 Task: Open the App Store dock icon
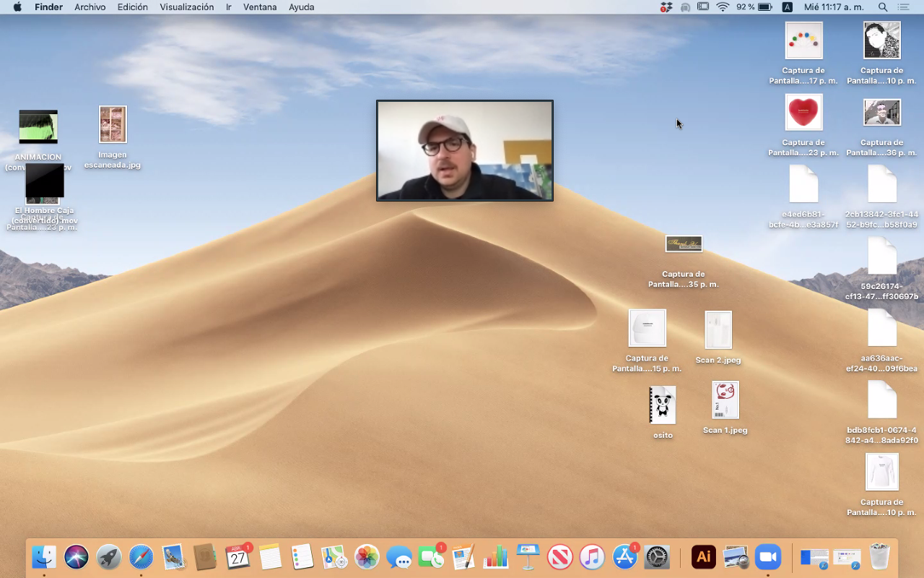point(624,557)
